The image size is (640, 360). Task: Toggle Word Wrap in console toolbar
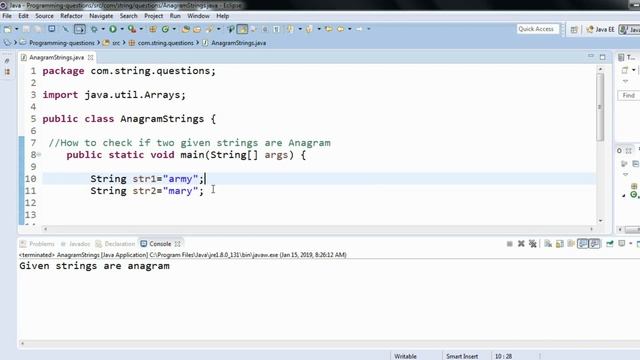(x=571, y=244)
